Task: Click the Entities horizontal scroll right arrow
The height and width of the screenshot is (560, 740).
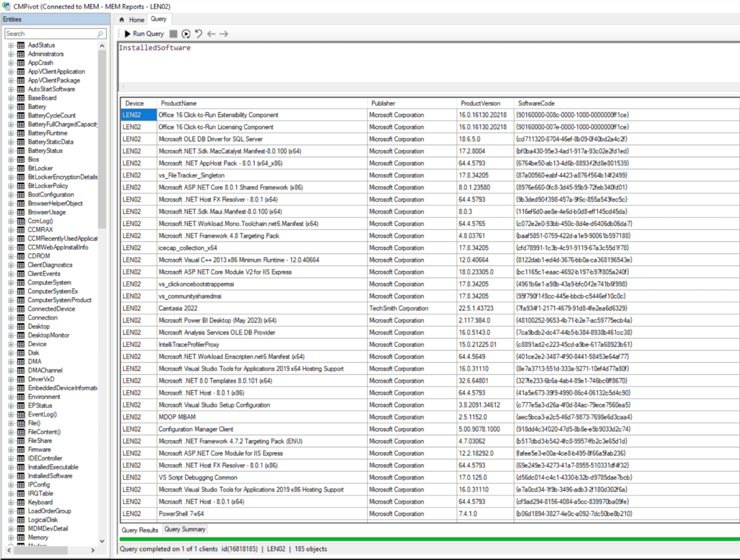Action: point(93,550)
